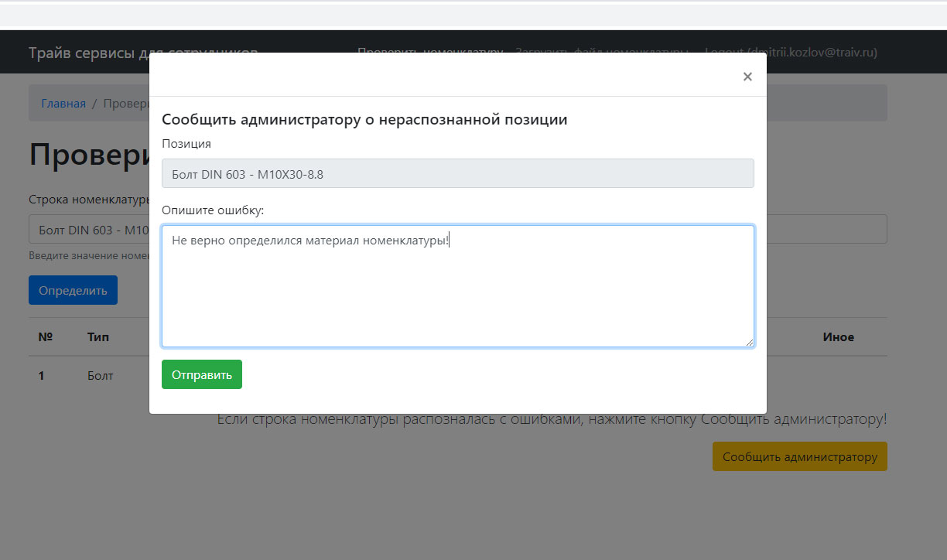Click the № column header
The height and width of the screenshot is (560, 947).
45,337
